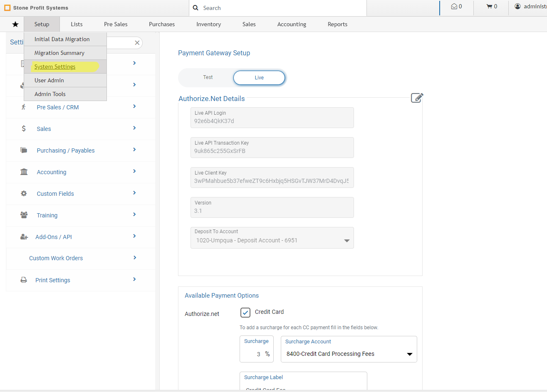Toggle the Credit Card checkbox

(245, 312)
